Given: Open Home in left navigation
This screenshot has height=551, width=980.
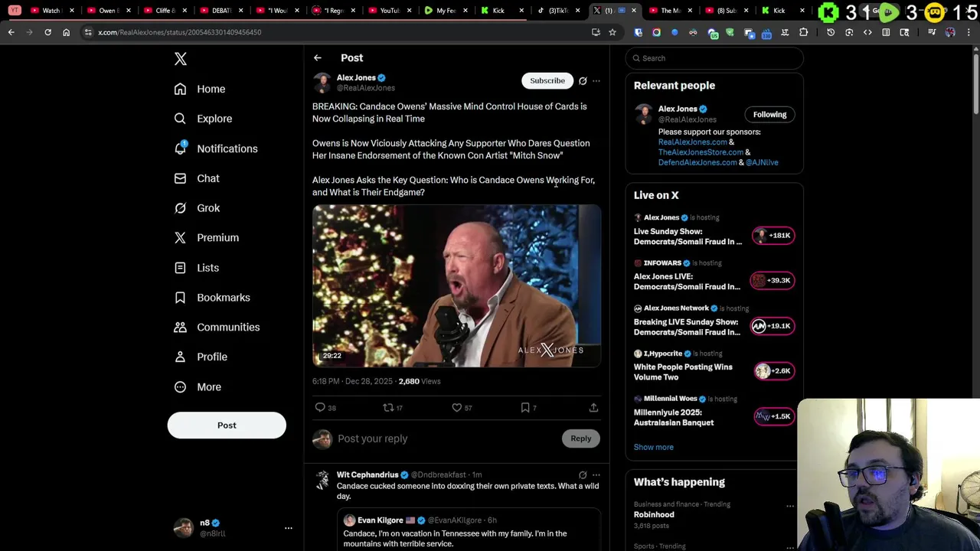Looking at the screenshot, I should (x=200, y=89).
